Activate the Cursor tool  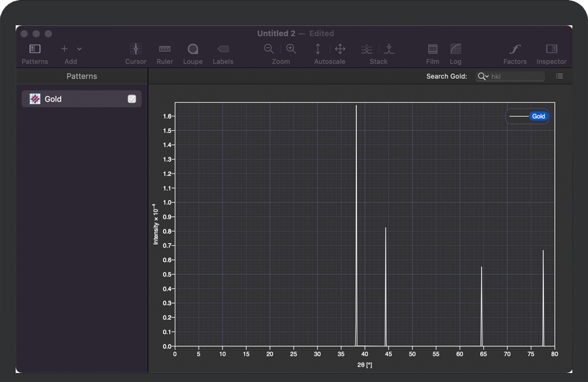[x=136, y=49]
